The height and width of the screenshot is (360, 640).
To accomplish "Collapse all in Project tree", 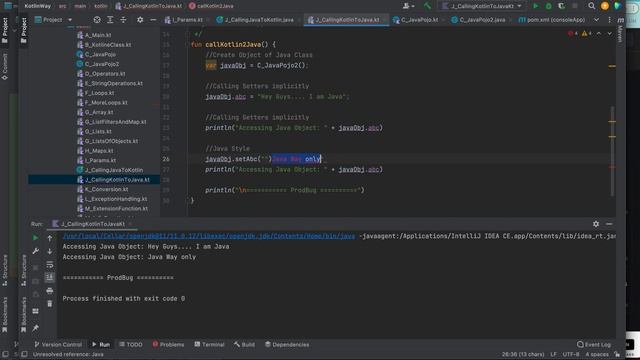I will click(123, 20).
